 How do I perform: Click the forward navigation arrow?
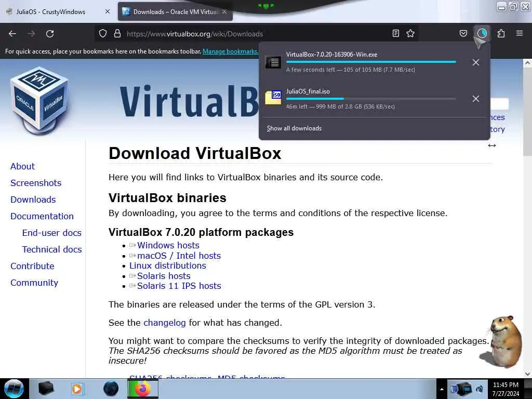31,34
